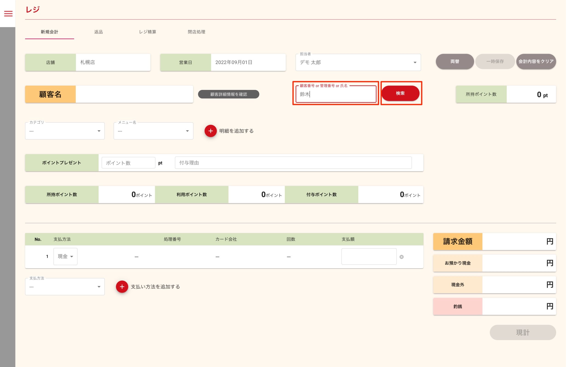Click 顧客詳細情報を確認 button
The width and height of the screenshot is (588, 367).
click(228, 94)
